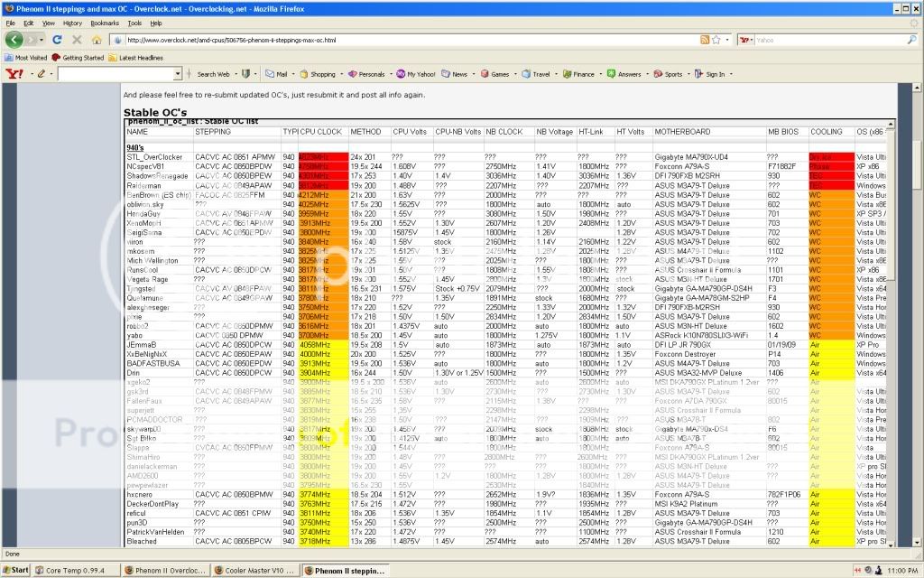Open the Latest Headlines bookmark

[x=135, y=57]
